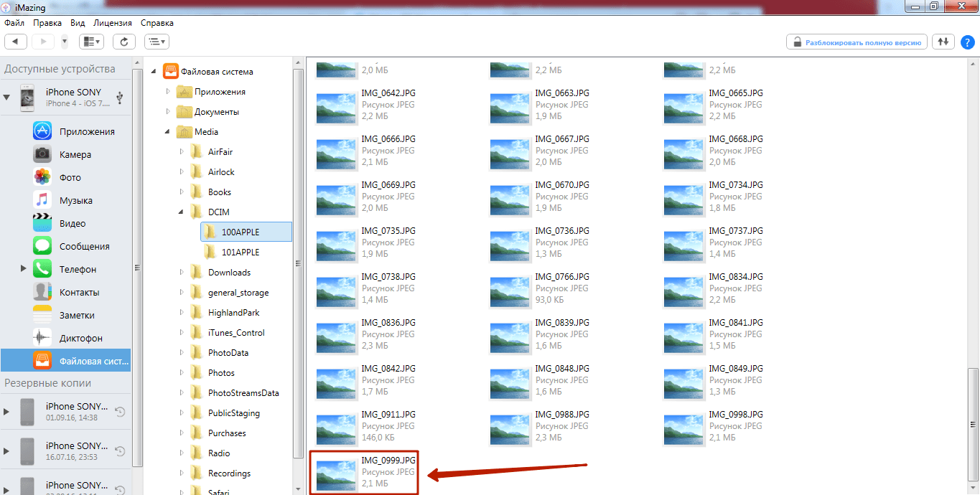Expand the Документы tree folder
Image resolution: width=980 pixels, height=495 pixels.
click(x=168, y=112)
